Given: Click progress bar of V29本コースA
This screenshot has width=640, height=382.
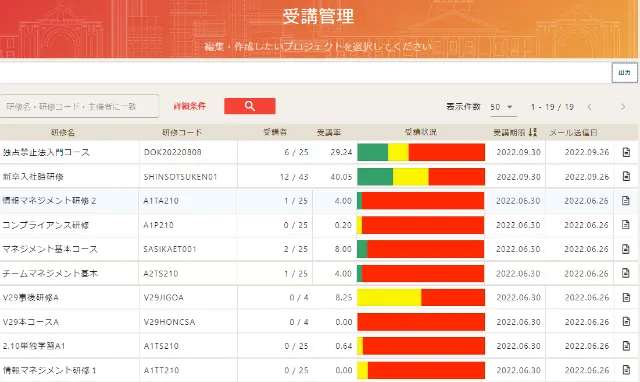Looking at the screenshot, I should click(x=421, y=322).
